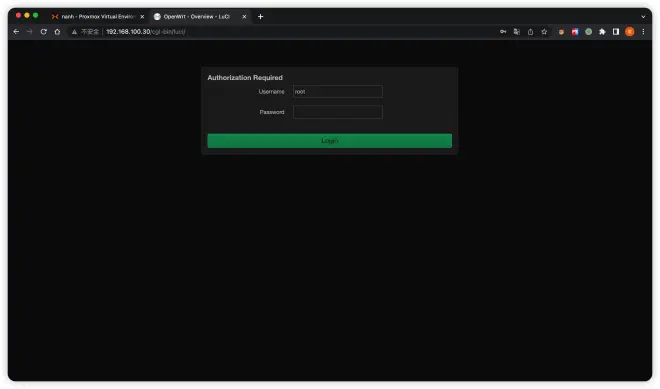The image size is (660, 389).
Task: Bookmark this page with the star
Action: 544,32
